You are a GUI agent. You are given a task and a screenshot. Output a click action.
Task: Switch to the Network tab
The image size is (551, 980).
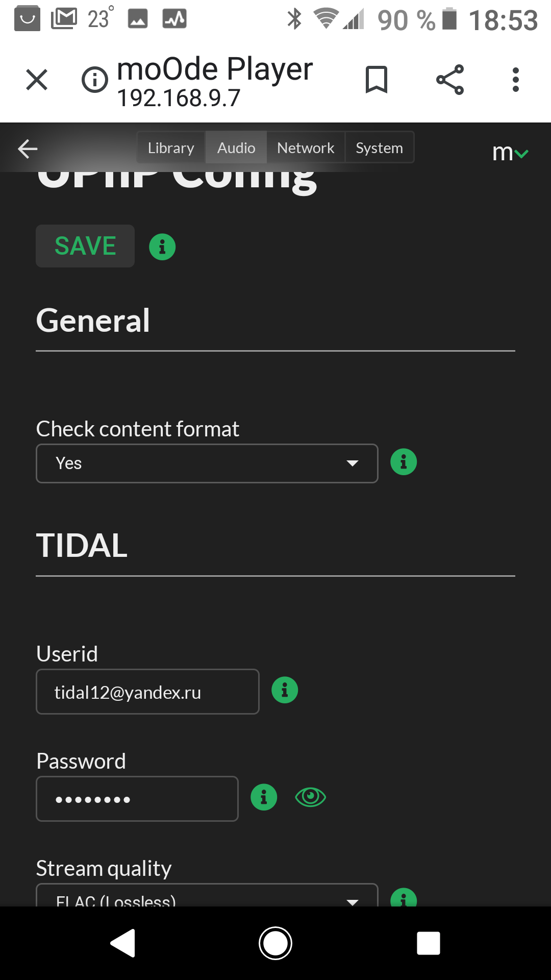(x=306, y=148)
